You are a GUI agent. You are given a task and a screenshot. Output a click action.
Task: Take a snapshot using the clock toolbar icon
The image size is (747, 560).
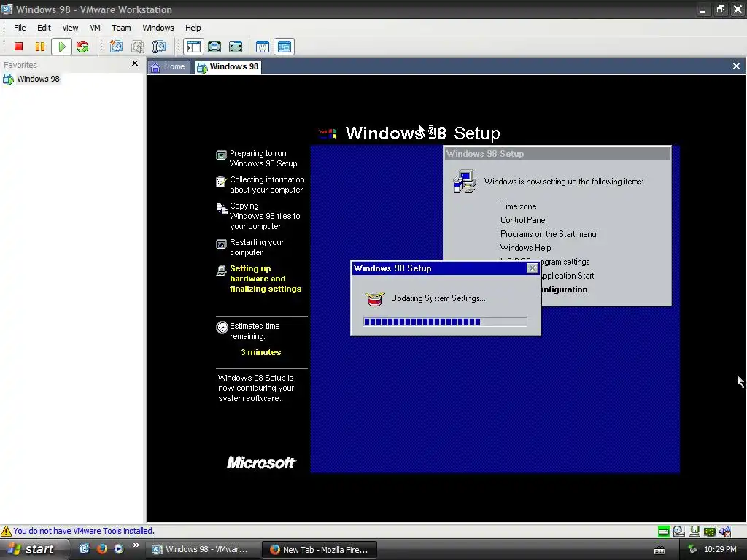pos(116,46)
